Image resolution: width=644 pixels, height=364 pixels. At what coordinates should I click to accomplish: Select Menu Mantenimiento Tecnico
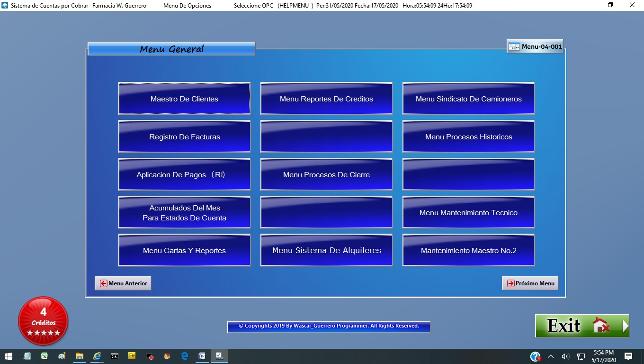click(x=468, y=212)
